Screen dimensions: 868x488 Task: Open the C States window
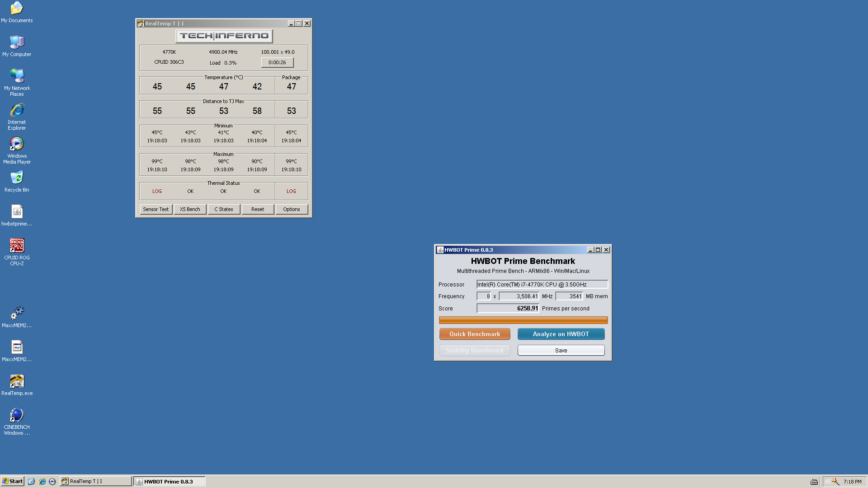coord(224,209)
